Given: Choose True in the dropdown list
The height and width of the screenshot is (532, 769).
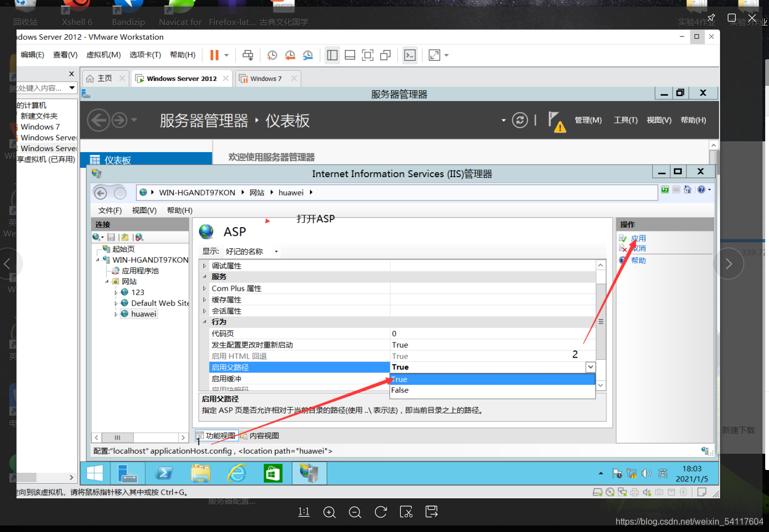Looking at the screenshot, I should point(493,379).
